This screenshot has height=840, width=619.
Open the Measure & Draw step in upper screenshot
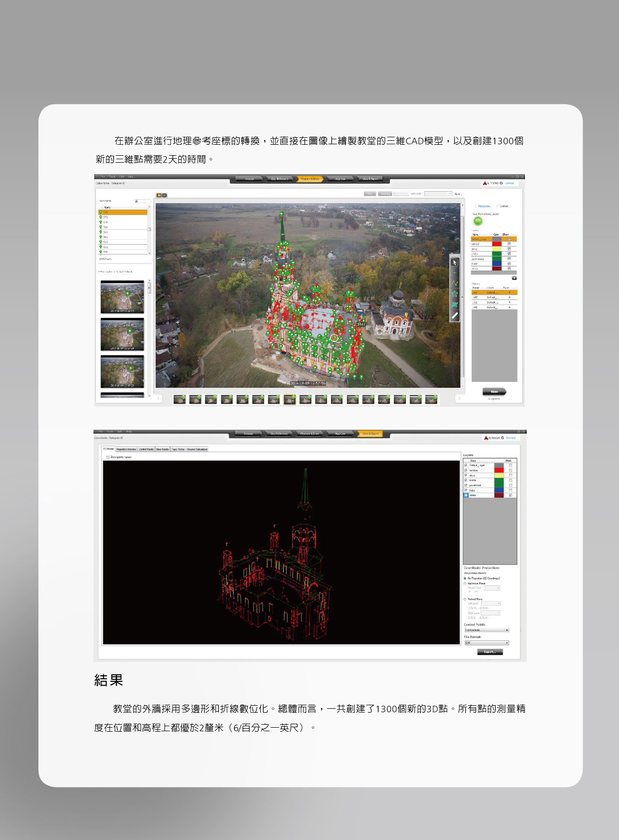click(x=310, y=179)
